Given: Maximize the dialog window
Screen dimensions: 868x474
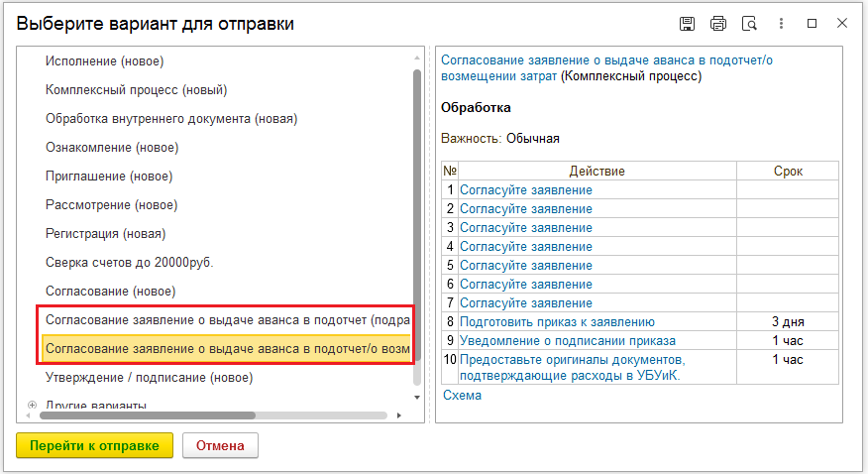Looking at the screenshot, I should [813, 23].
